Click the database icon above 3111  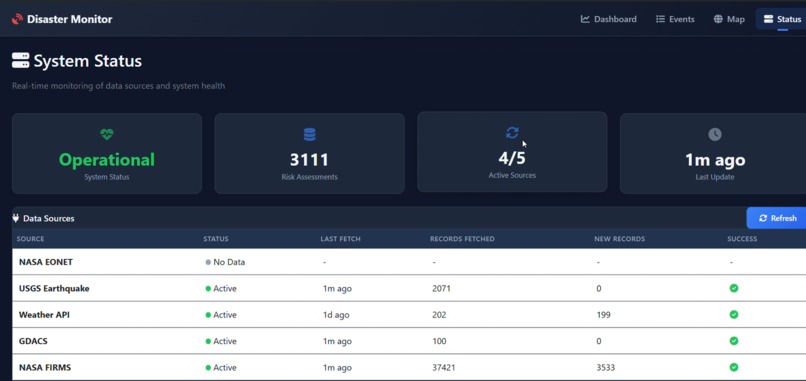(x=309, y=135)
